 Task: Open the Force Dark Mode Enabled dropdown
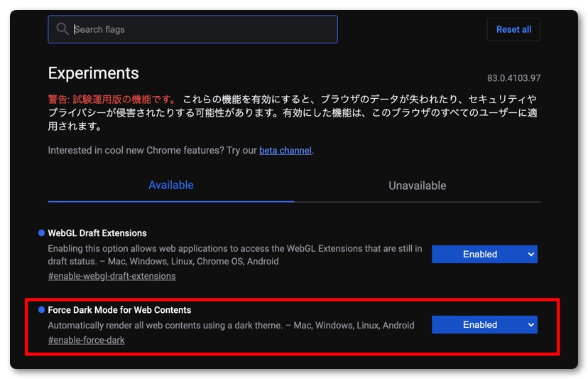click(x=479, y=325)
